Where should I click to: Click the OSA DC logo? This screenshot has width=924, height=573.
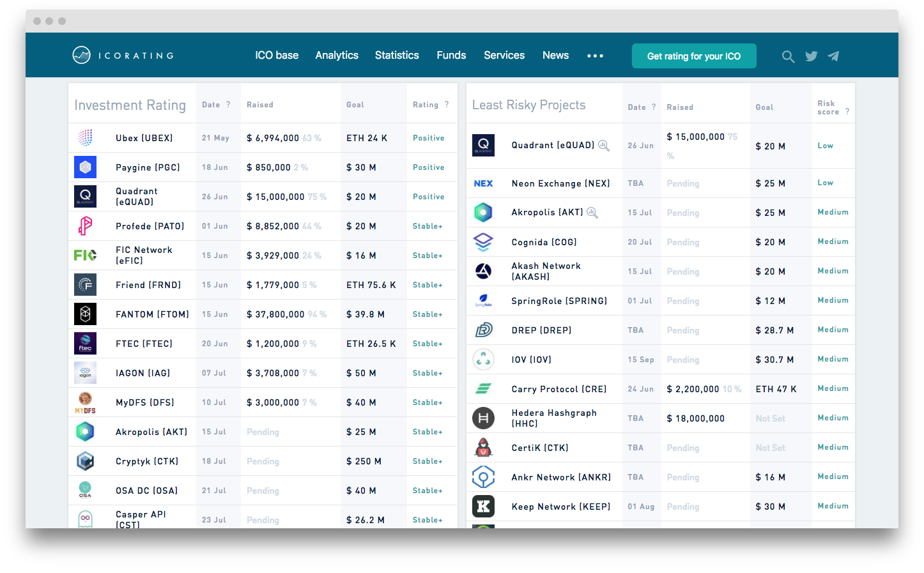(86, 490)
